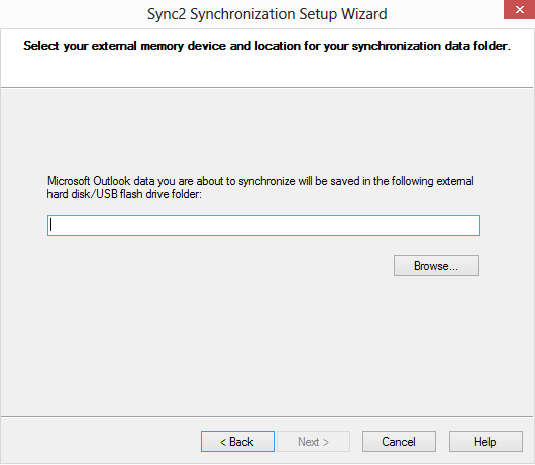Dismiss the wizard with the red X

[x=519, y=9]
